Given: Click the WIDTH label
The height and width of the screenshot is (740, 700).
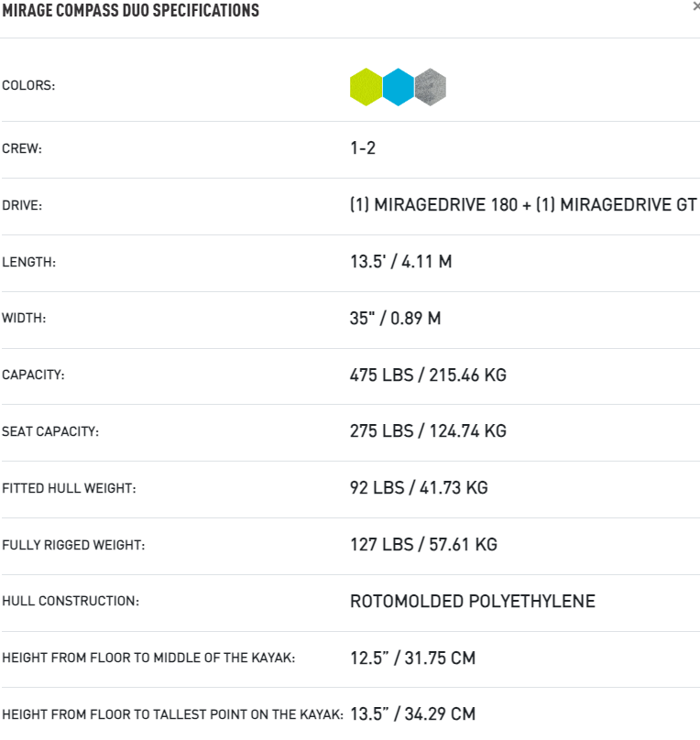Looking at the screenshot, I should (x=24, y=318).
